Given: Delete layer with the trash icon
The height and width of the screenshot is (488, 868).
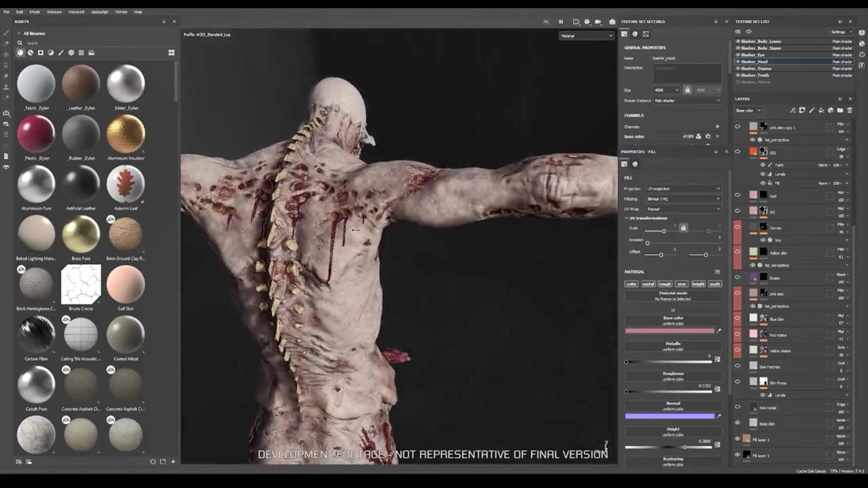Looking at the screenshot, I should [849, 110].
